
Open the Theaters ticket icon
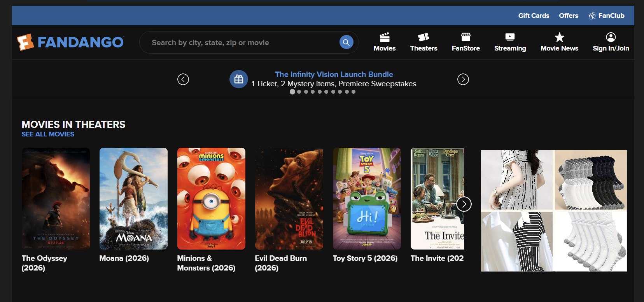pos(423,37)
